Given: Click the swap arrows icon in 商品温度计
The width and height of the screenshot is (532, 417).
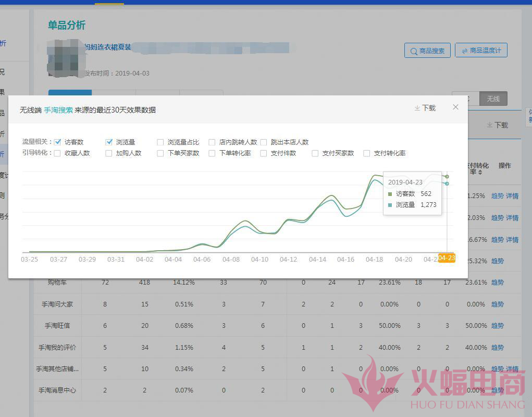Looking at the screenshot, I should pos(464,51).
